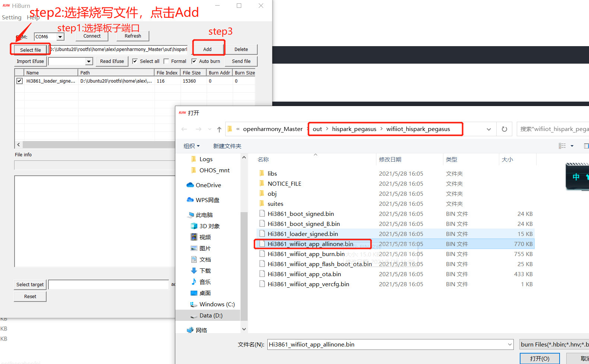Click the 打开(O) button
This screenshot has height=364, width=589.
coord(540,358)
